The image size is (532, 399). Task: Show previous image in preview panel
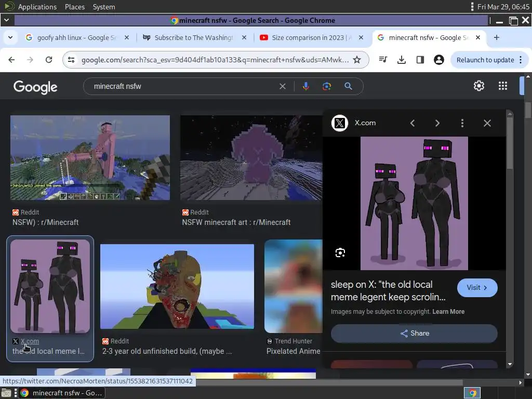click(412, 123)
